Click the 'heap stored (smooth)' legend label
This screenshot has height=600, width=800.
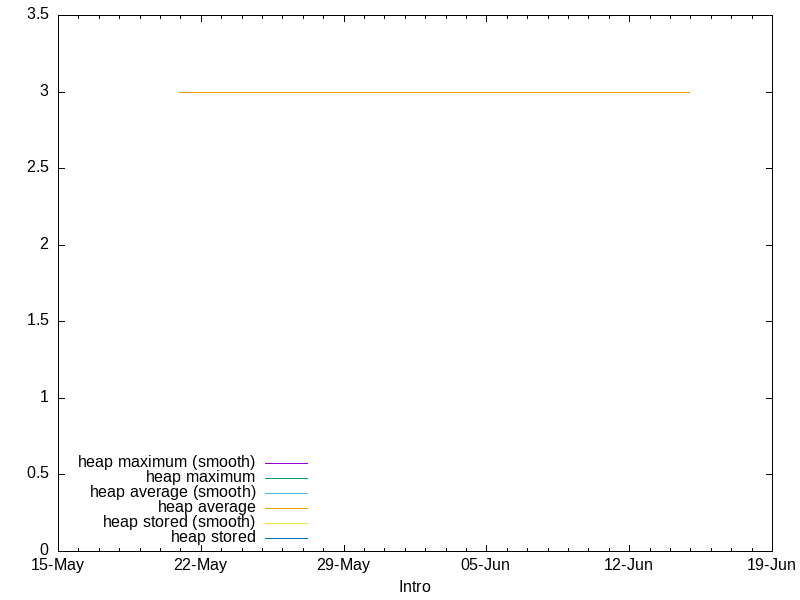pyautogui.click(x=179, y=522)
